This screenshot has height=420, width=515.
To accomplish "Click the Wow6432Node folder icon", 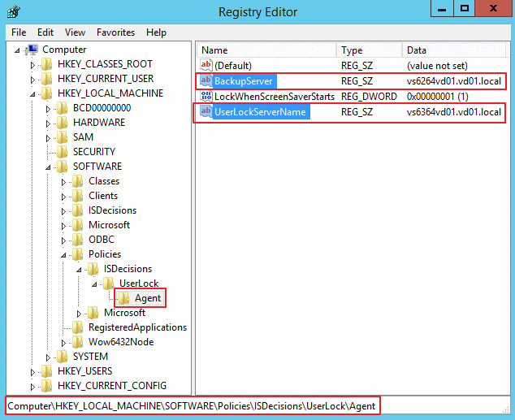I will click(77, 342).
